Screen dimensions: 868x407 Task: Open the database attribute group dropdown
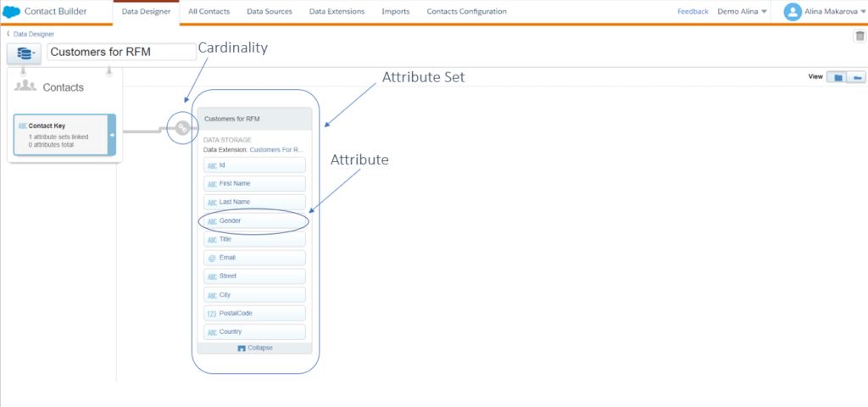point(24,53)
